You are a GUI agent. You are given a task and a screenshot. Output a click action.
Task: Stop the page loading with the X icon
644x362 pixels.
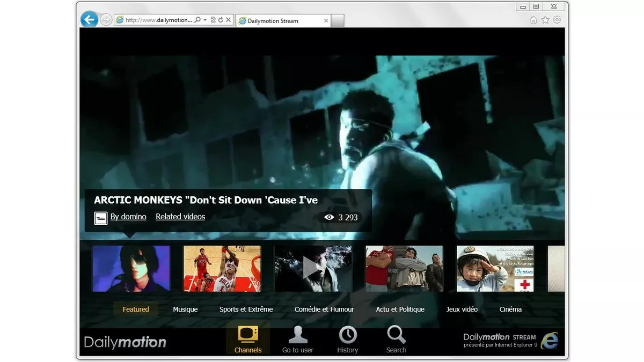[228, 19]
